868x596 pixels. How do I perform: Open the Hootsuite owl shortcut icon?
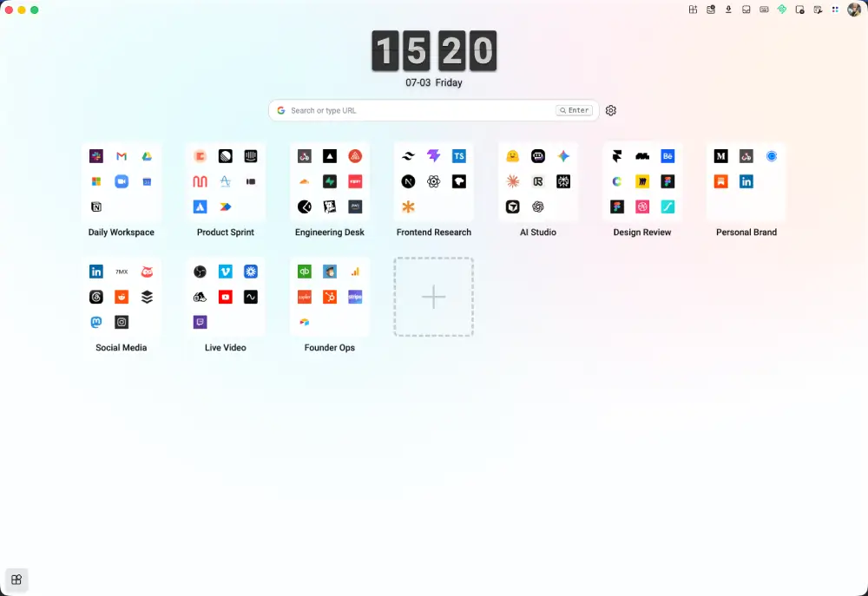coord(147,272)
